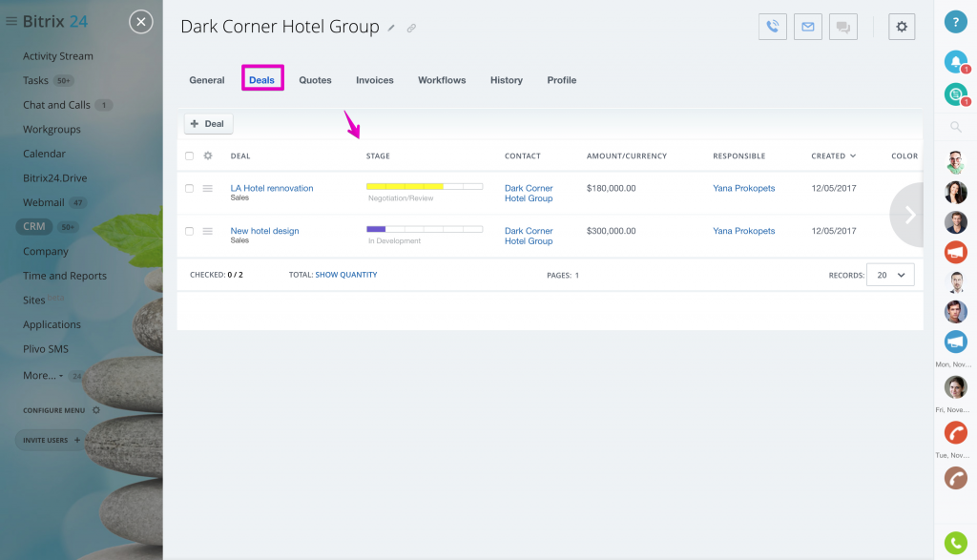
Task: Open settings with the gear button at top
Action: 902,27
